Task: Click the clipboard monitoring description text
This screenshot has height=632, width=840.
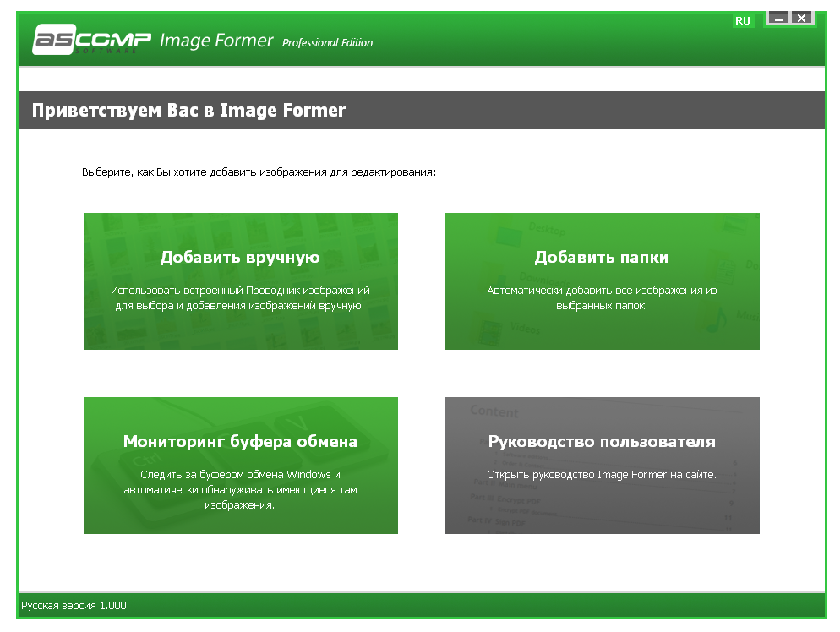Action: (240, 490)
